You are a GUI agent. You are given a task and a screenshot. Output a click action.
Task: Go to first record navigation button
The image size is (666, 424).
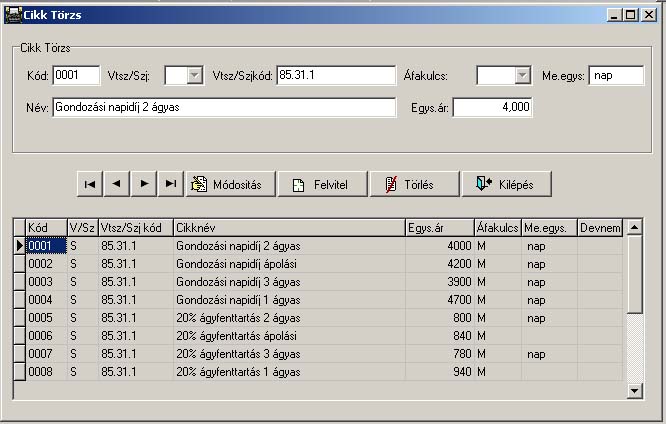(x=91, y=184)
